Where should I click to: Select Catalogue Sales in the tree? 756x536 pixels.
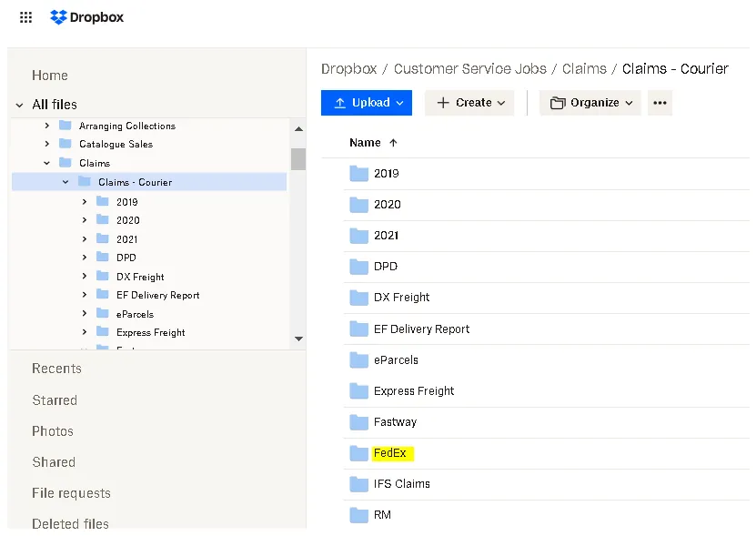coord(116,145)
